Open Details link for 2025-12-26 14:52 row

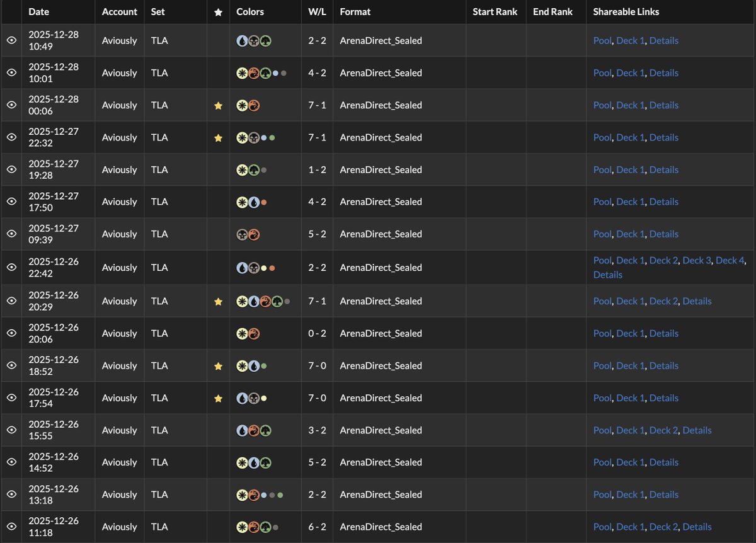[x=664, y=462]
